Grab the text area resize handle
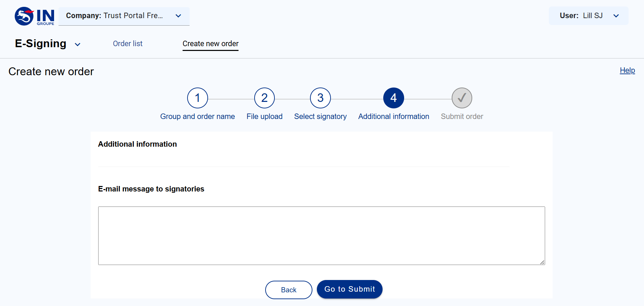Viewport: 644px width, 306px height. click(x=542, y=262)
